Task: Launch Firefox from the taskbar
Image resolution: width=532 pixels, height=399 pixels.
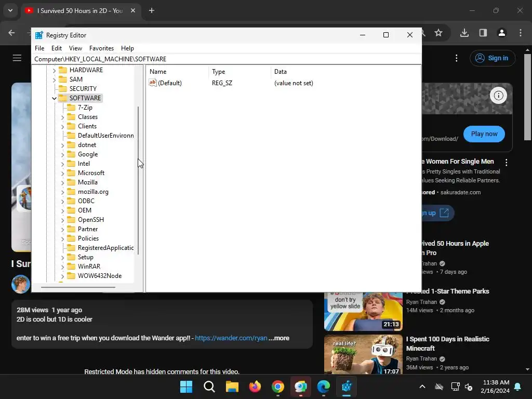Action: 255,387
